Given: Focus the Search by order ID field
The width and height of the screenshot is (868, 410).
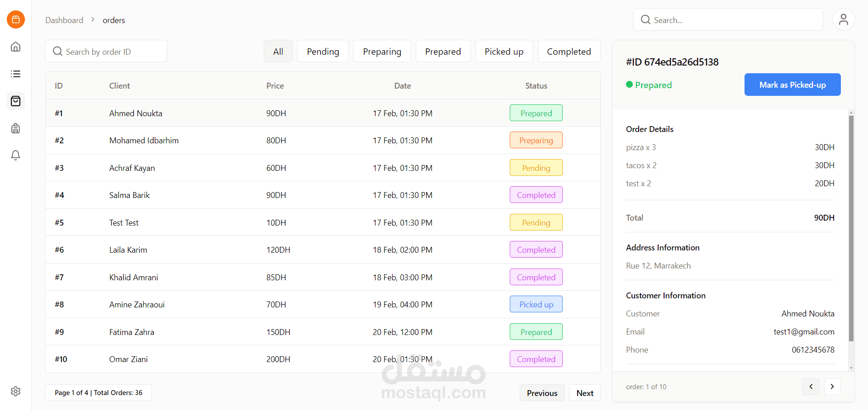Looking at the screenshot, I should pyautogui.click(x=106, y=51).
